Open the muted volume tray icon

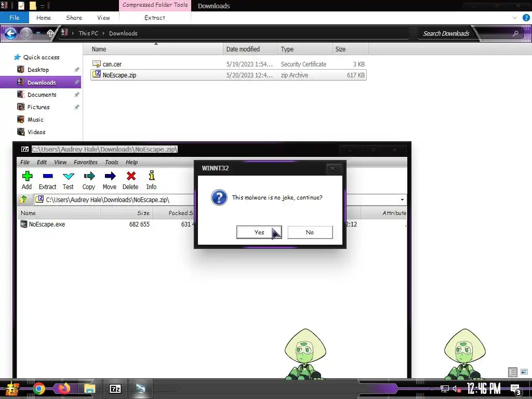click(x=457, y=389)
